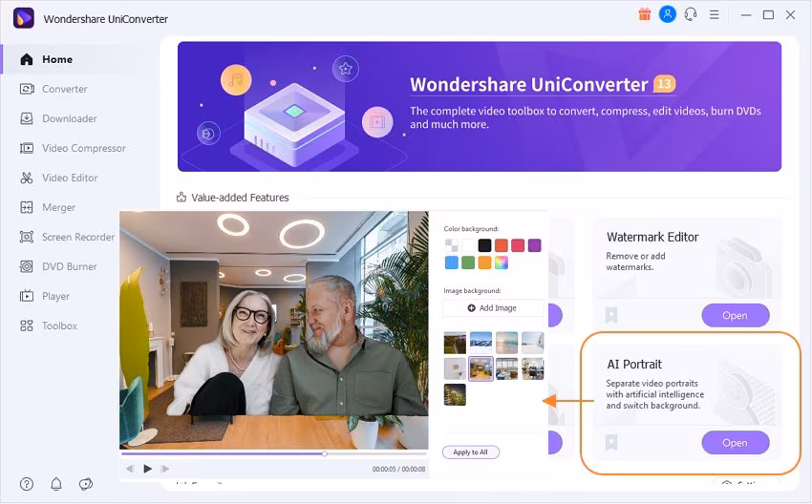
Task: Select the green background swatch
Action: click(468, 262)
